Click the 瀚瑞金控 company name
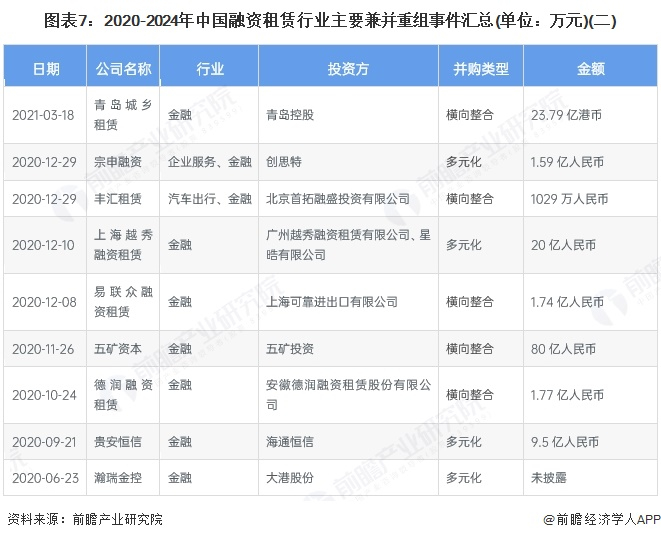This screenshot has height=540, width=661. 118,478
